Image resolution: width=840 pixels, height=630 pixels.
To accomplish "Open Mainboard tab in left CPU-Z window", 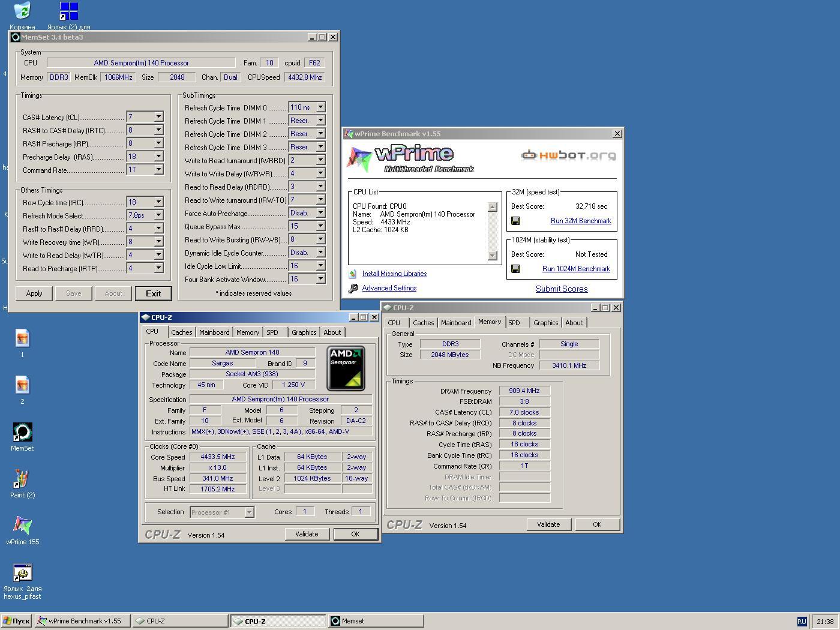I will tap(214, 332).
